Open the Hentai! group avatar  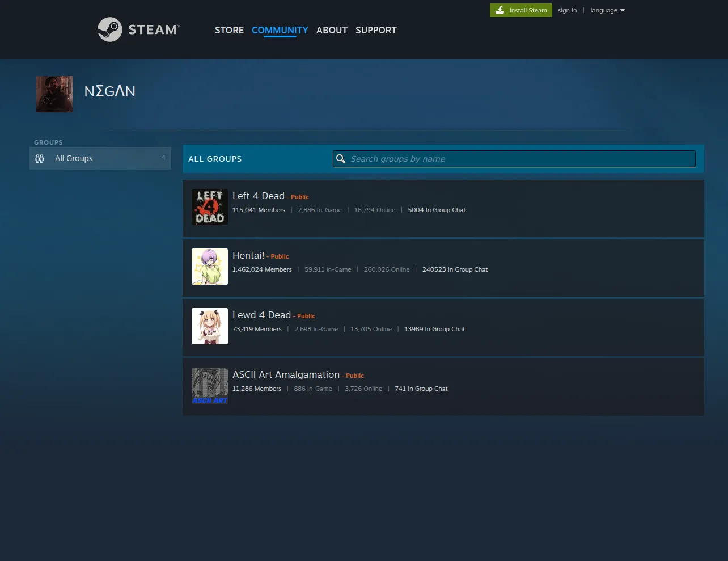(210, 267)
